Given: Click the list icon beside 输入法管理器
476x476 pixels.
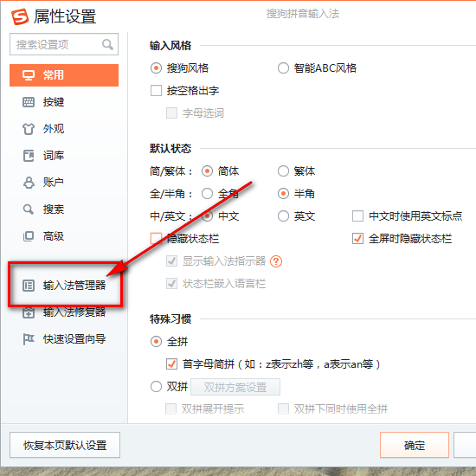Looking at the screenshot, I should click(x=29, y=286).
